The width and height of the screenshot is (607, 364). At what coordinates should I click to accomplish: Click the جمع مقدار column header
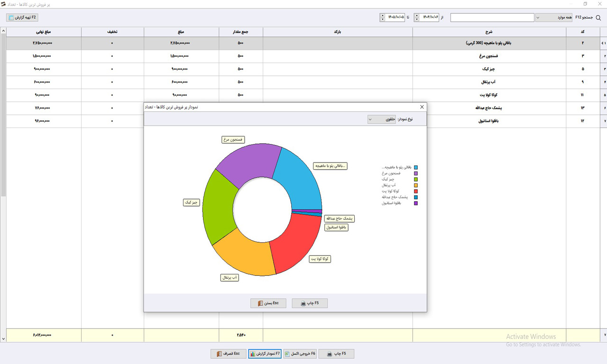click(241, 32)
